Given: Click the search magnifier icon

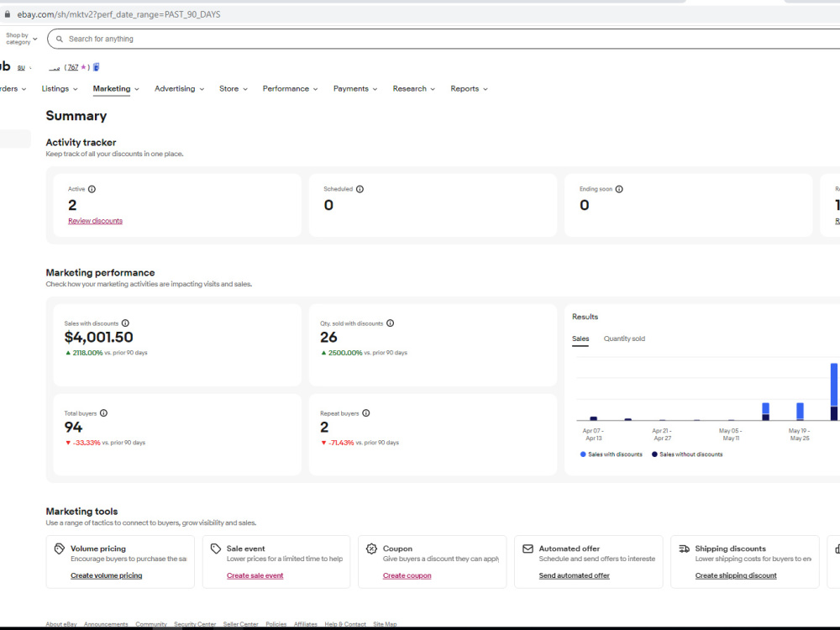Looking at the screenshot, I should click(60, 39).
